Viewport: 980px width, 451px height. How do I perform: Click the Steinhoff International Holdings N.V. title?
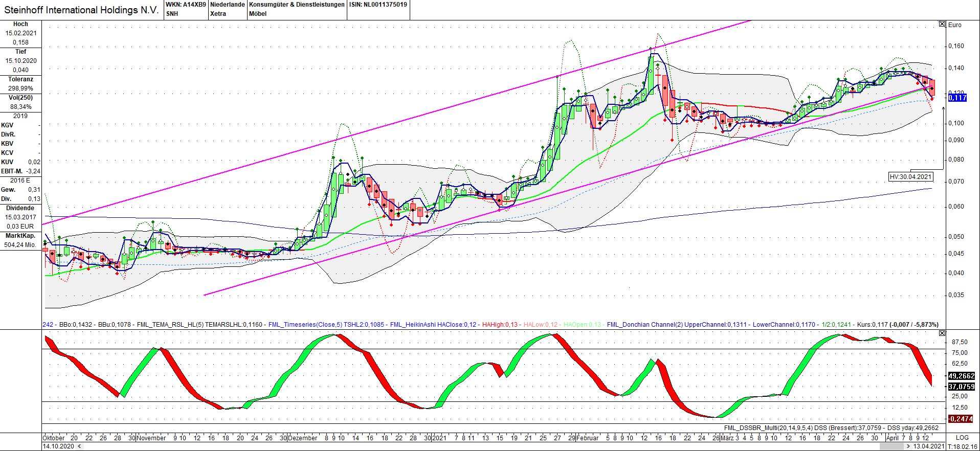tap(81, 10)
